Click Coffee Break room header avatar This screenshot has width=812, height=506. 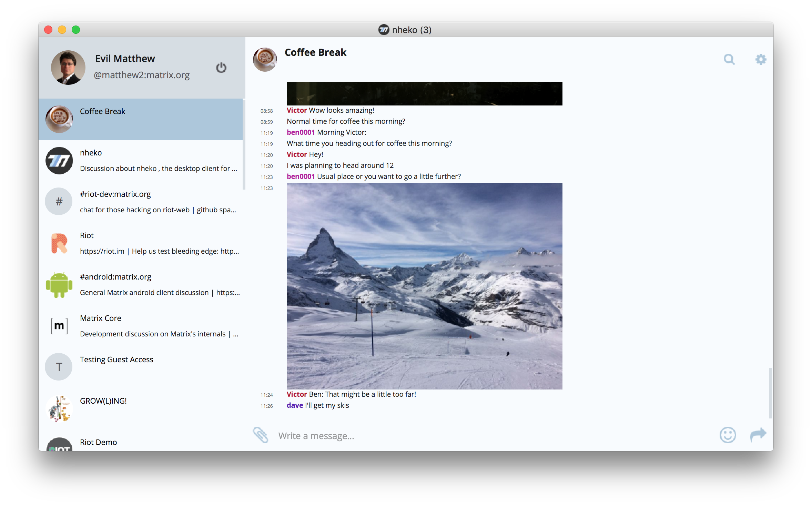click(265, 60)
